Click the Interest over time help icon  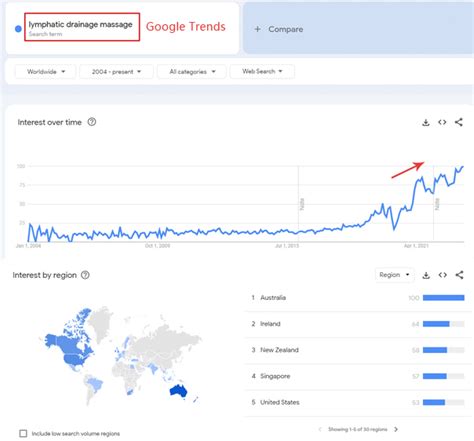pyautogui.click(x=92, y=122)
